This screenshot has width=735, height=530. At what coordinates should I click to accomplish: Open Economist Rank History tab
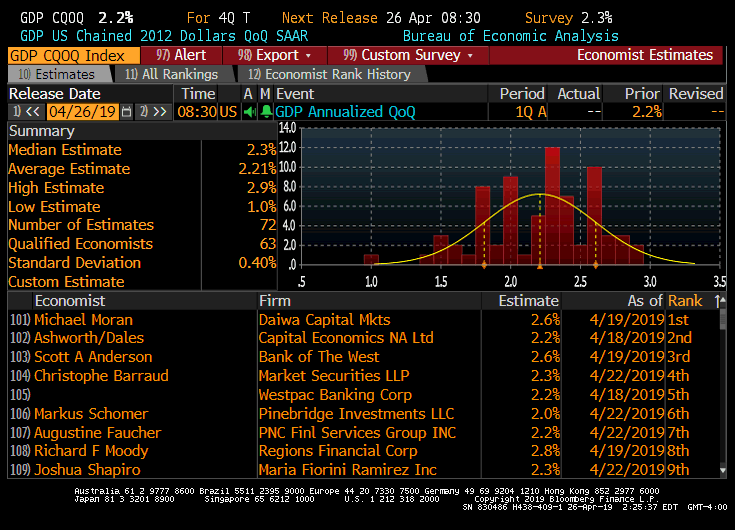[x=330, y=75]
